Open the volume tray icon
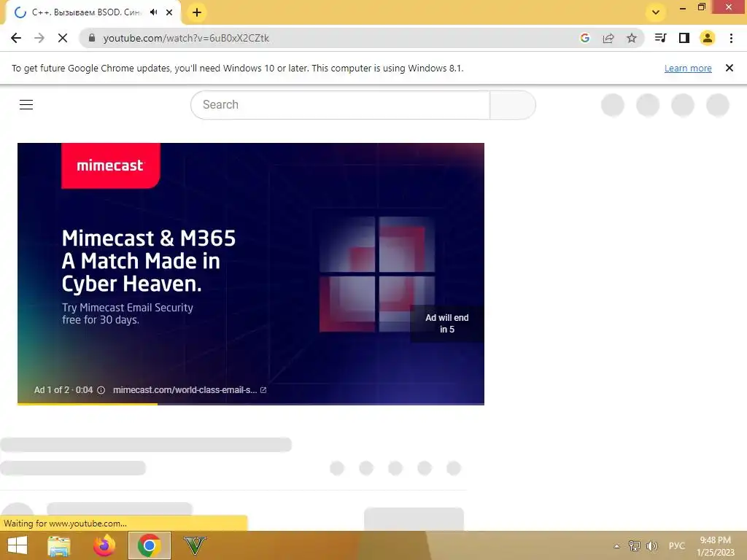The height and width of the screenshot is (560, 747). pos(651,545)
